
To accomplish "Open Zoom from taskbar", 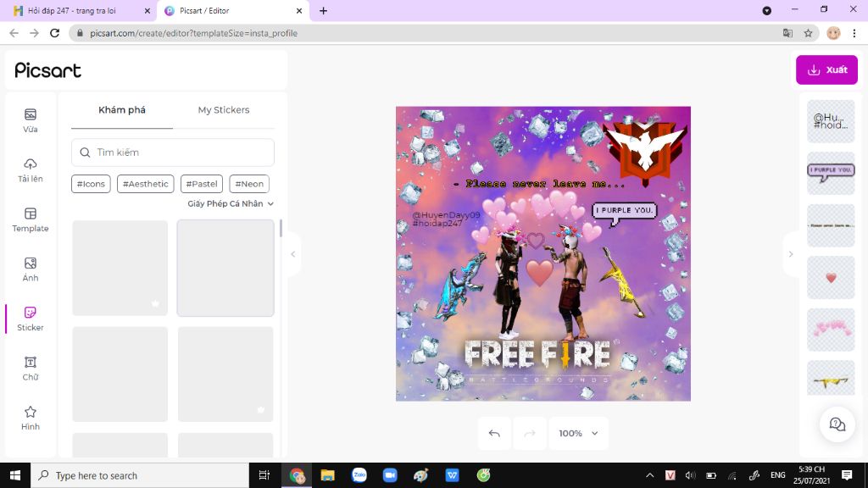I will 390,475.
